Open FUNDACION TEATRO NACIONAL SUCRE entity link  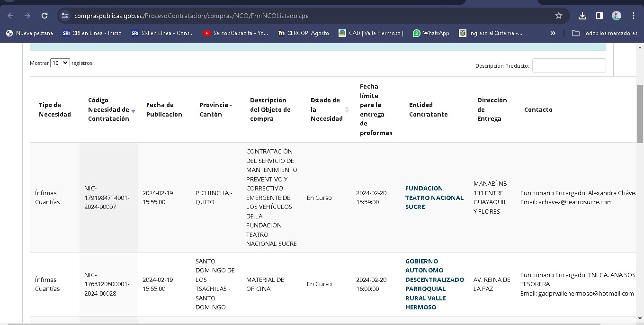pos(434,198)
